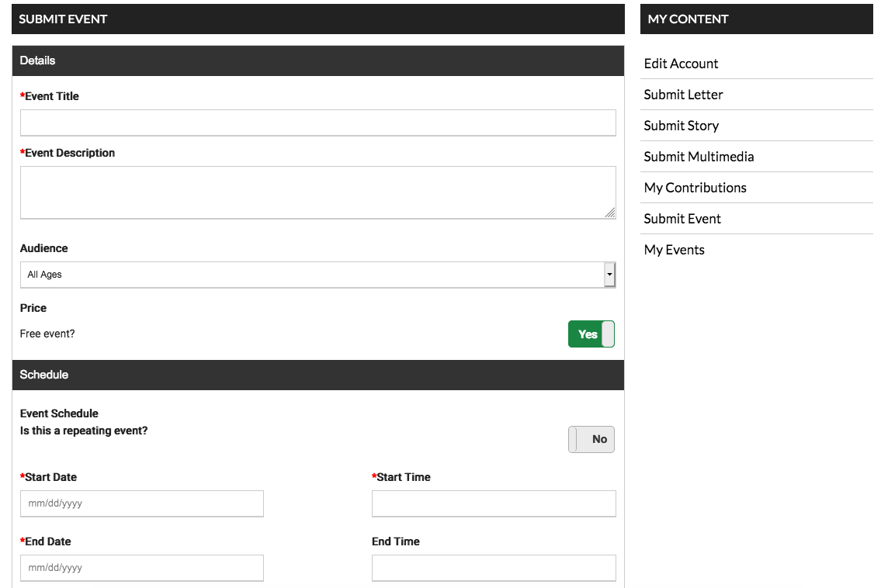Open Submit Story page
This screenshot has height=588, width=881.
pyautogui.click(x=682, y=126)
